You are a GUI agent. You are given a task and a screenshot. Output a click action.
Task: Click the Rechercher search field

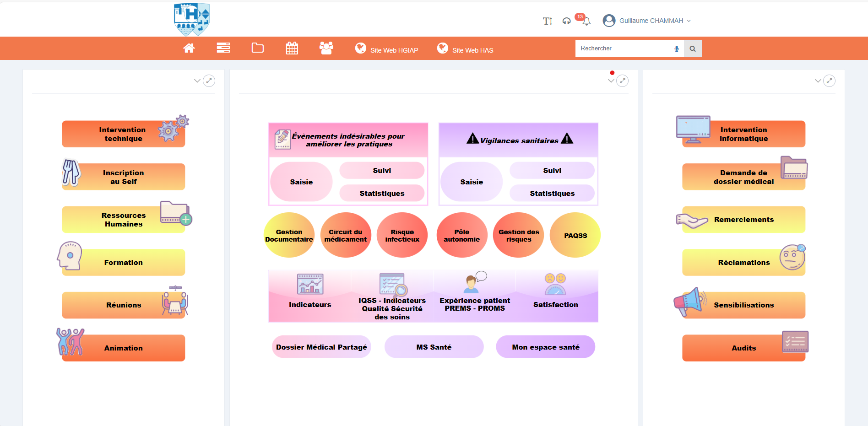[x=623, y=49]
